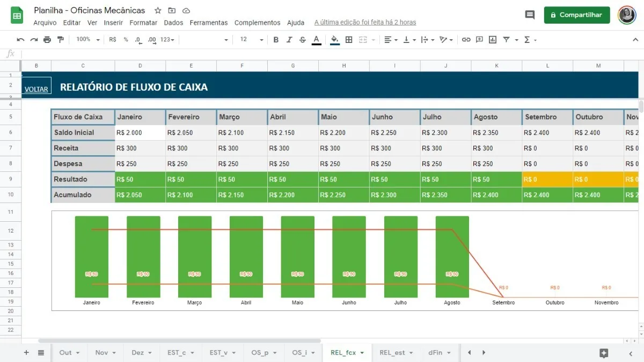Click the undo arrow in the toolbar

tap(20, 40)
